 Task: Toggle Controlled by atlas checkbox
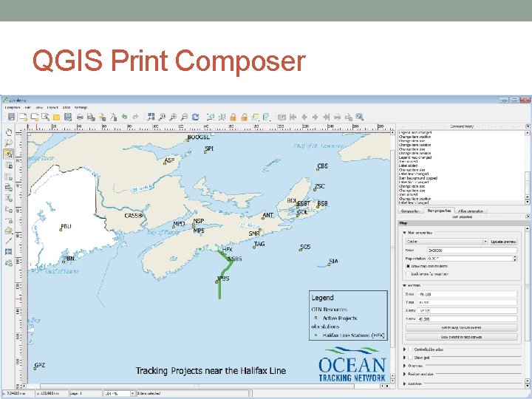(411, 349)
